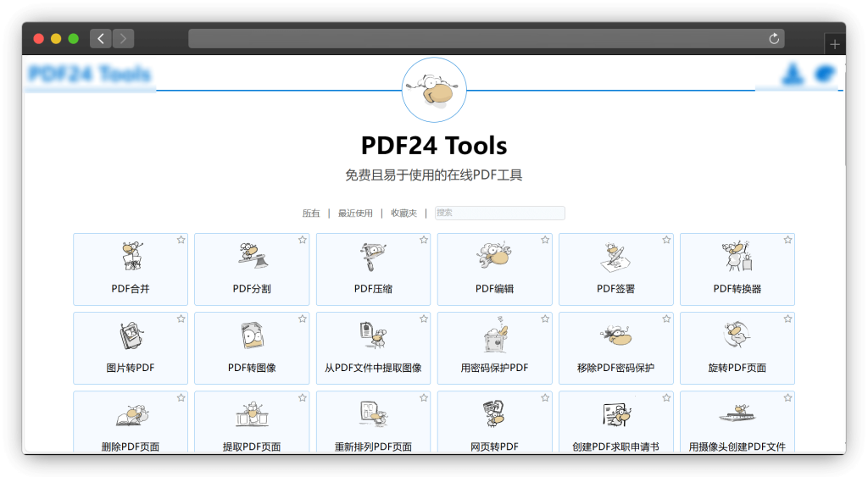Open the PDF合并 merge tool icon

click(131, 256)
